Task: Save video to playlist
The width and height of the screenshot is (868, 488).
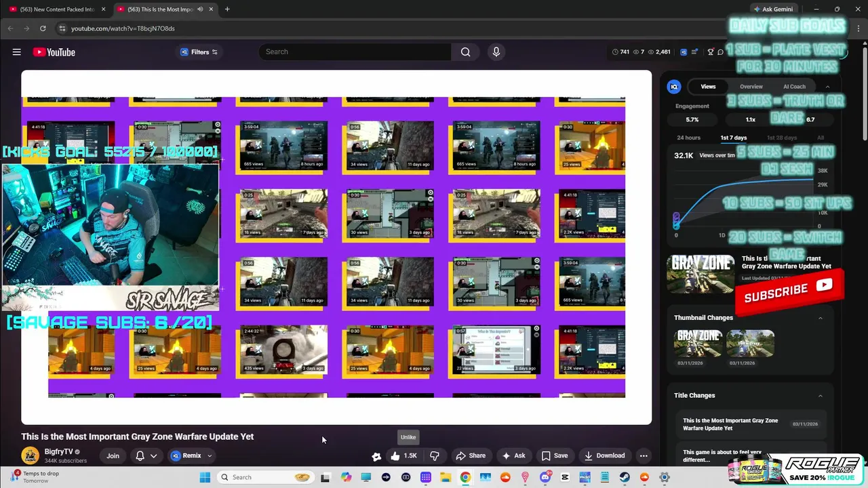Action: click(x=554, y=455)
